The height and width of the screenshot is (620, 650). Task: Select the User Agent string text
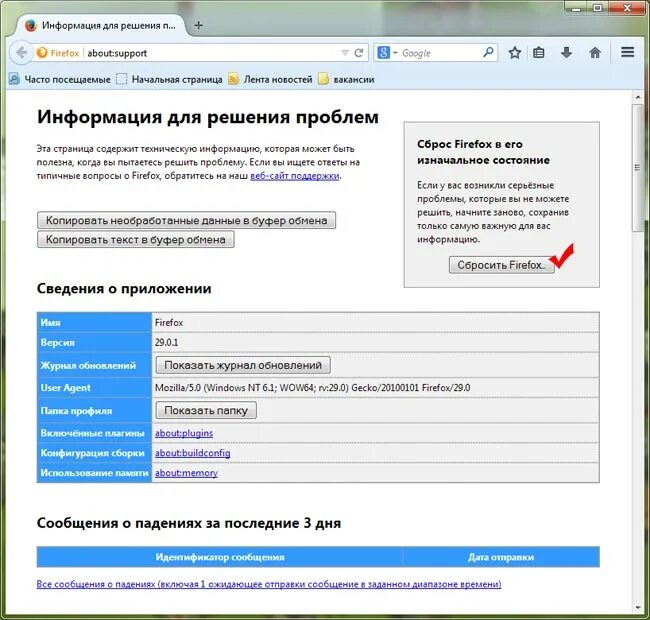(313, 388)
